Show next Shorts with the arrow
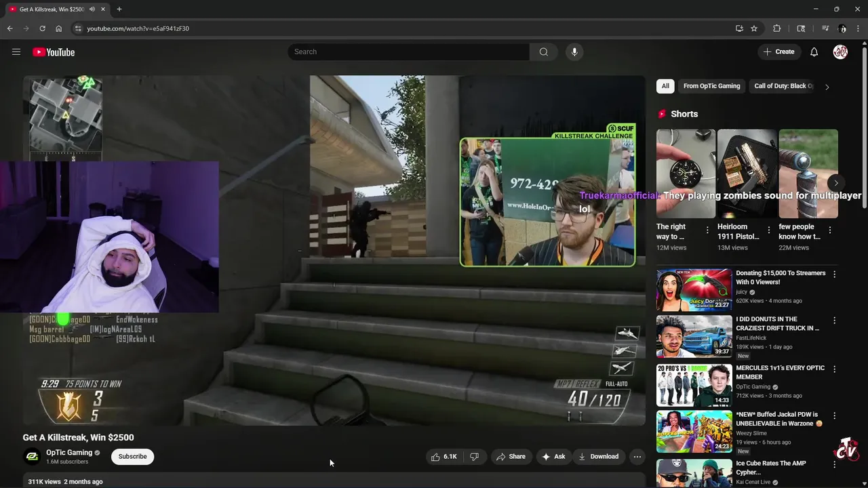This screenshot has height=488, width=868. click(835, 183)
